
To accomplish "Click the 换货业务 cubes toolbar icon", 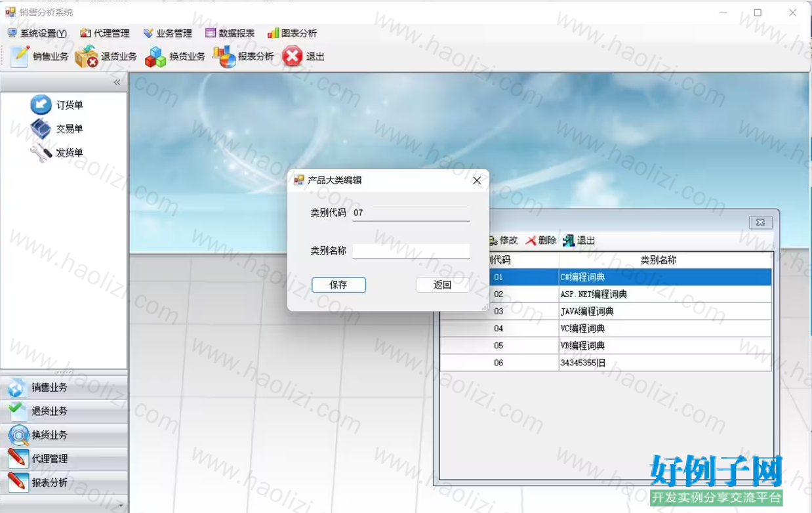I will pyautogui.click(x=155, y=57).
